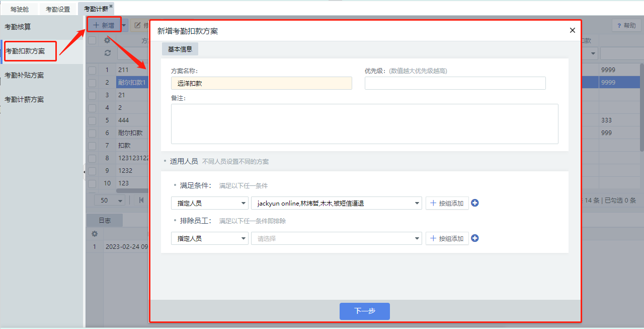
Task: Click the 新增 button in background toolbar
Action: (104, 25)
